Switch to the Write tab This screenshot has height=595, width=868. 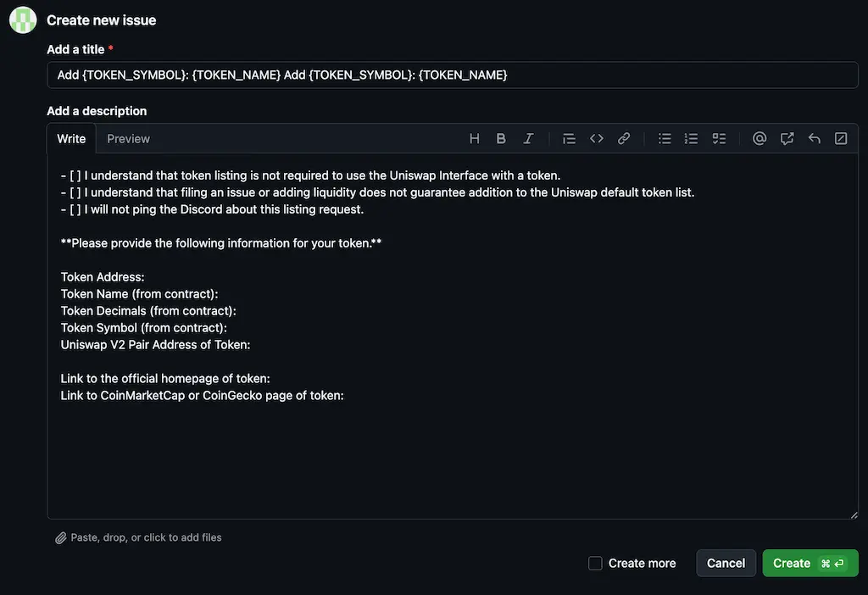71,139
